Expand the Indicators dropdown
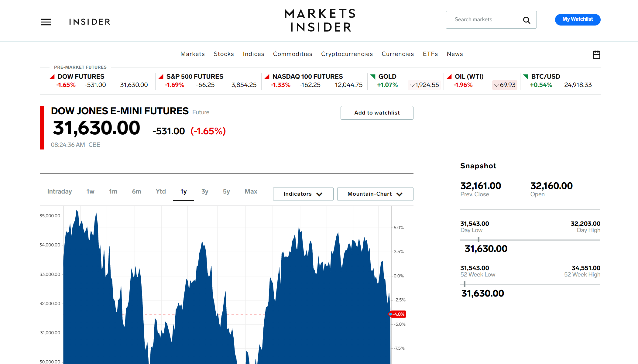This screenshot has width=638, height=364. pos(303,194)
